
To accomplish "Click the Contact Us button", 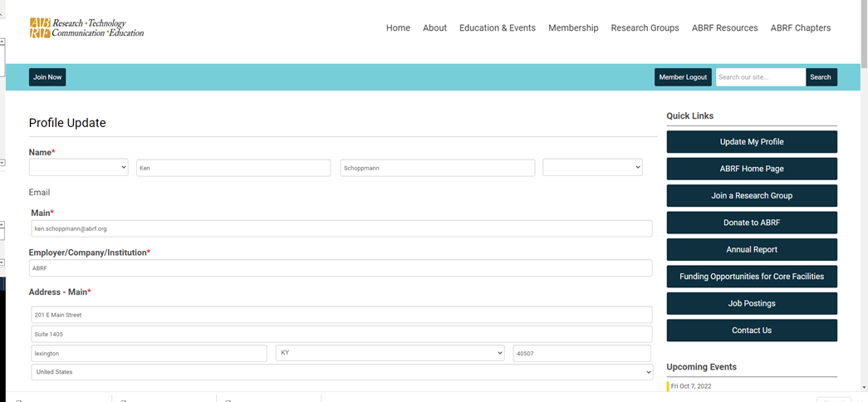I will pos(752,330).
